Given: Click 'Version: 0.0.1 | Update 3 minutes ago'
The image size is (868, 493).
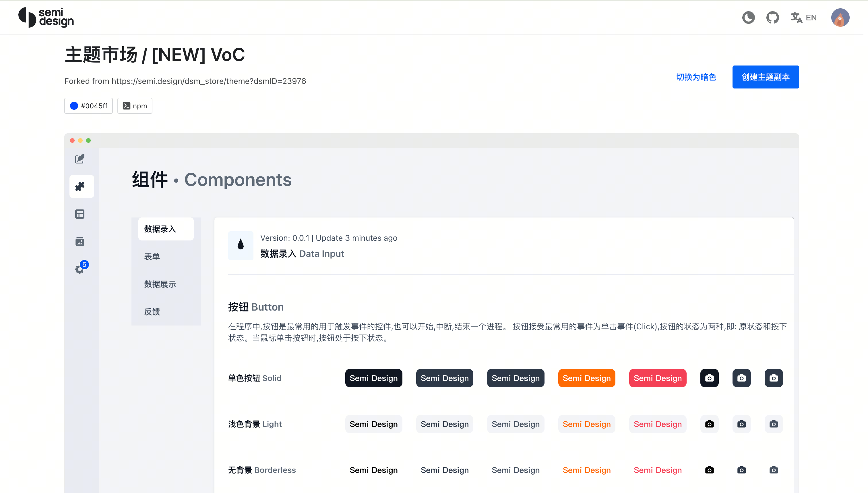Looking at the screenshot, I should click(x=328, y=238).
